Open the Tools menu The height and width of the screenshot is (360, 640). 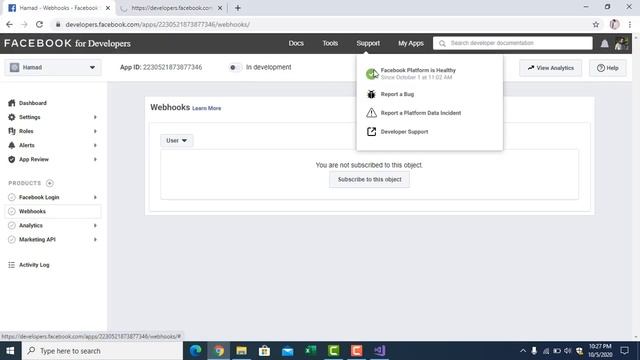[x=330, y=43]
